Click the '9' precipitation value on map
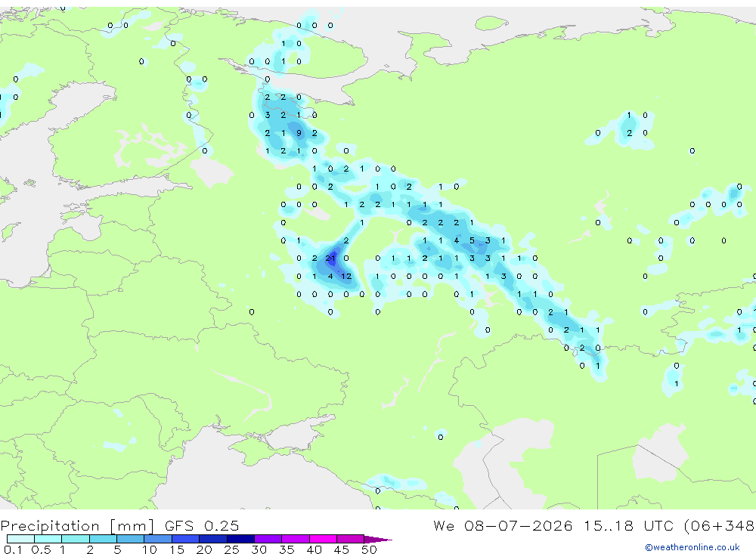 299,133
